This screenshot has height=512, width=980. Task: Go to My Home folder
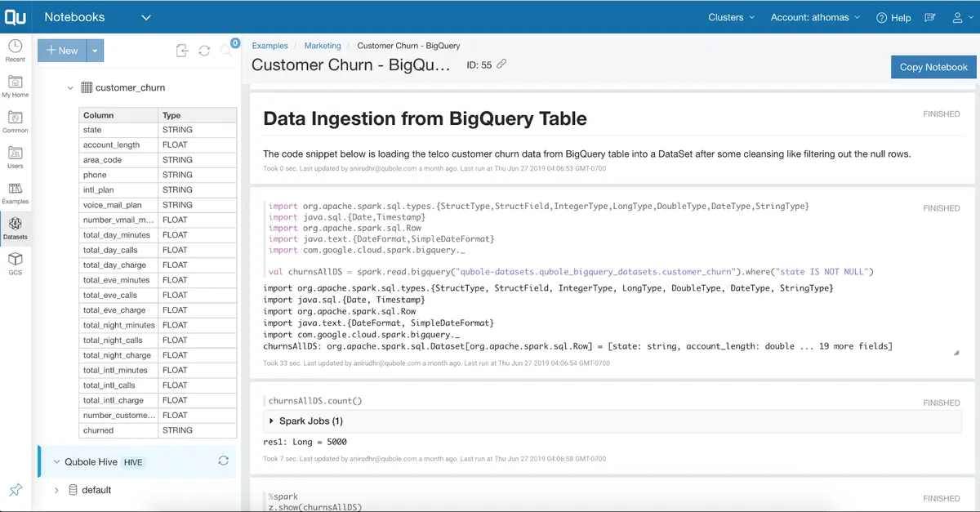click(x=16, y=86)
